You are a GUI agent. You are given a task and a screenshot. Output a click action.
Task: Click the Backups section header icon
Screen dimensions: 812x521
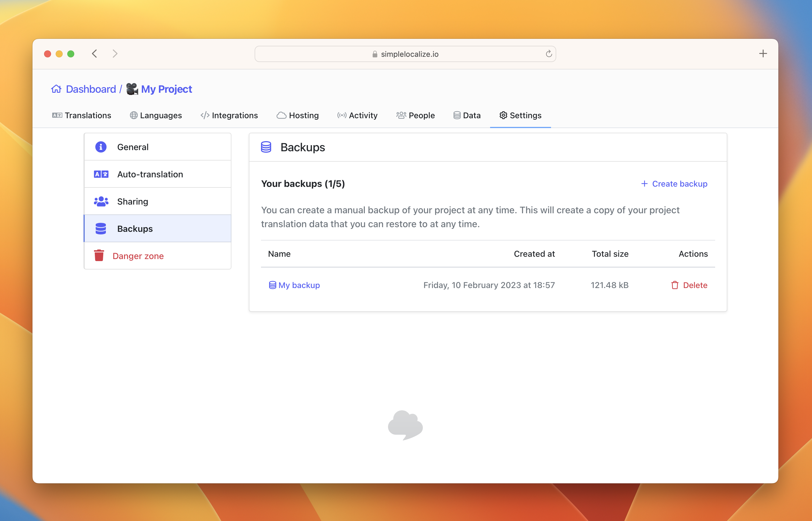pos(267,147)
